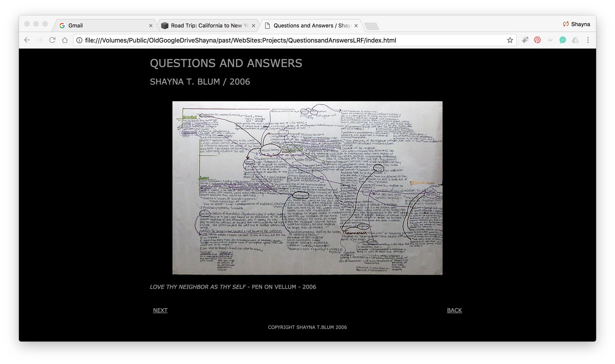The width and height of the screenshot is (615, 364).
Task: Switch to the Gmail tab
Action: (x=103, y=26)
